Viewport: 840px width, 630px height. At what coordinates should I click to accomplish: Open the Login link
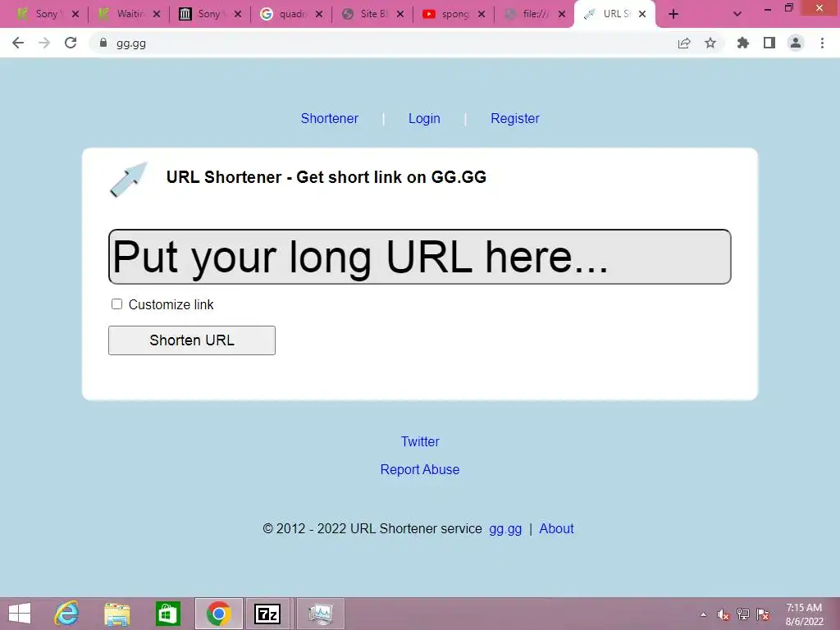point(424,118)
